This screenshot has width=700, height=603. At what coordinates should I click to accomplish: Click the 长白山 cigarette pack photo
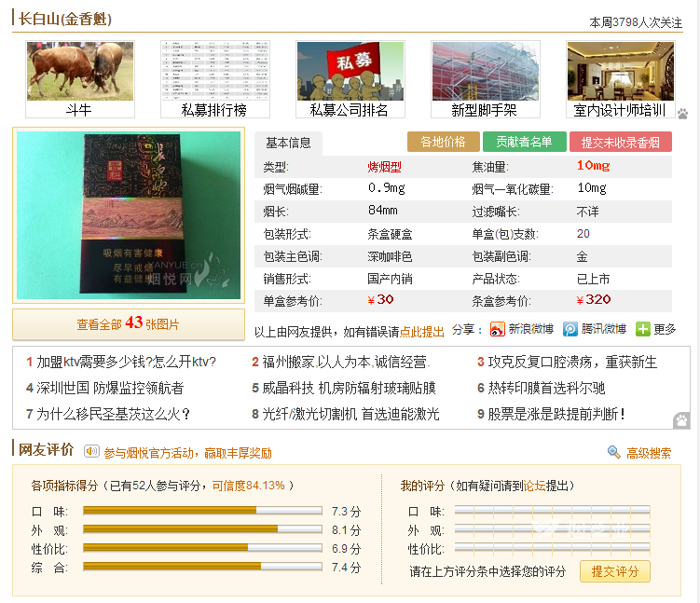tap(129, 215)
